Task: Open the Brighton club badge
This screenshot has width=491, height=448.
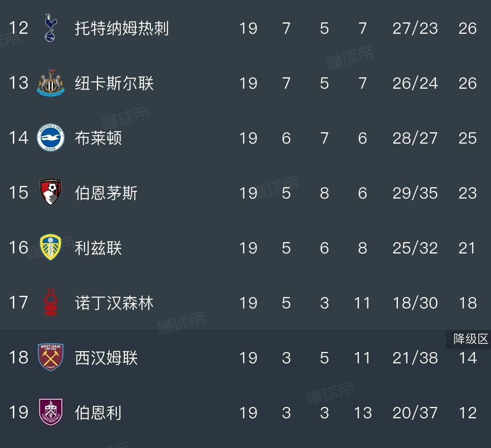Action: [x=50, y=138]
